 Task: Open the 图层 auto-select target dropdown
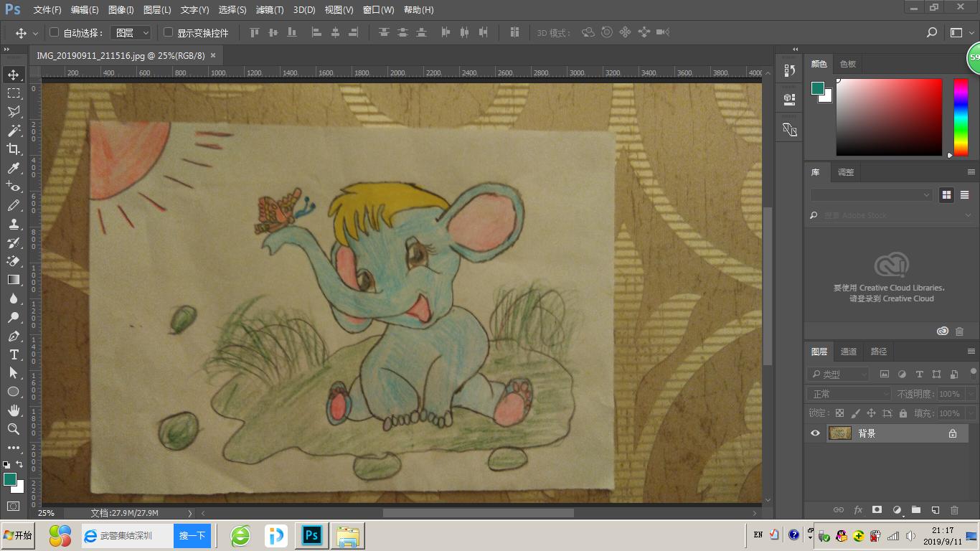[133, 33]
